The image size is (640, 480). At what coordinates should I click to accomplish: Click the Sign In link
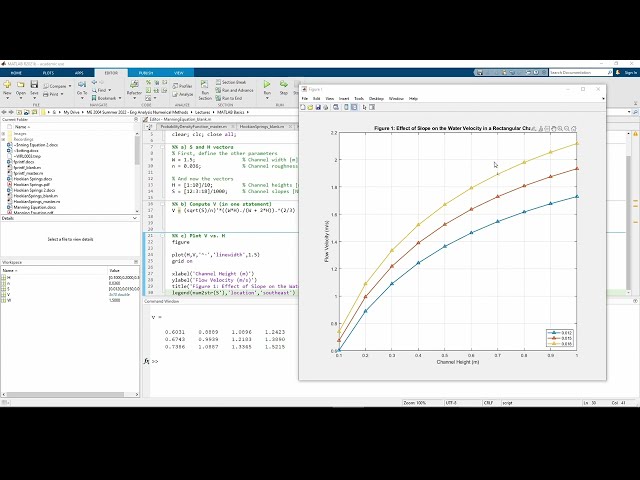pyautogui.click(x=631, y=73)
